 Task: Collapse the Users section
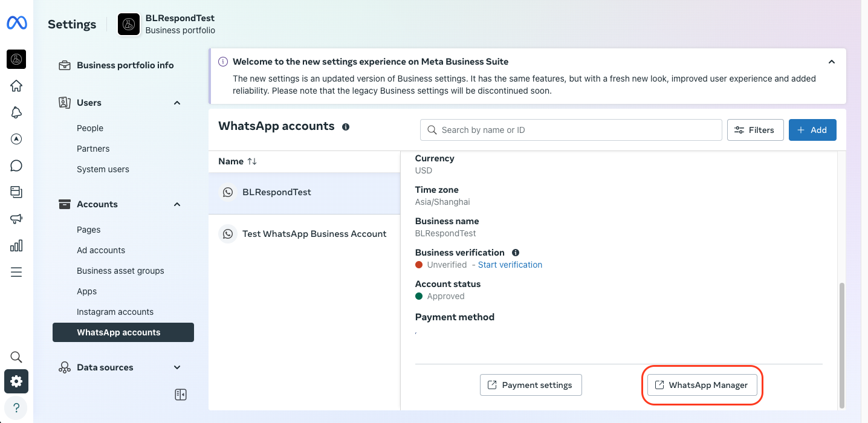point(177,103)
